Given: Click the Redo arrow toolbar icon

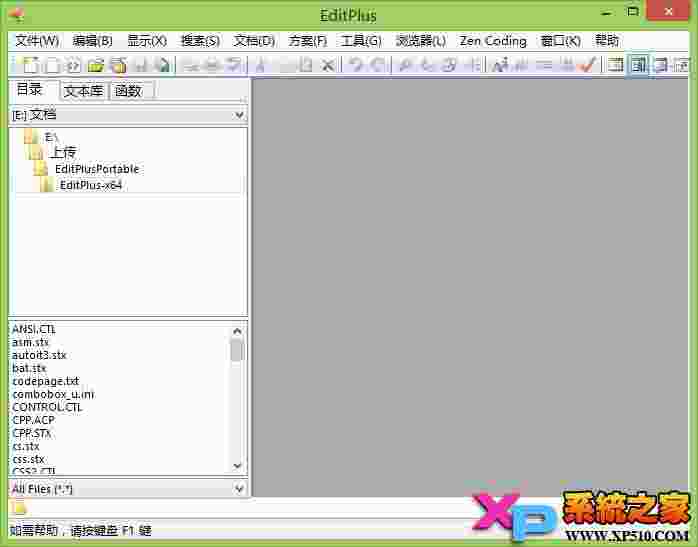Looking at the screenshot, I should pos(377,65).
